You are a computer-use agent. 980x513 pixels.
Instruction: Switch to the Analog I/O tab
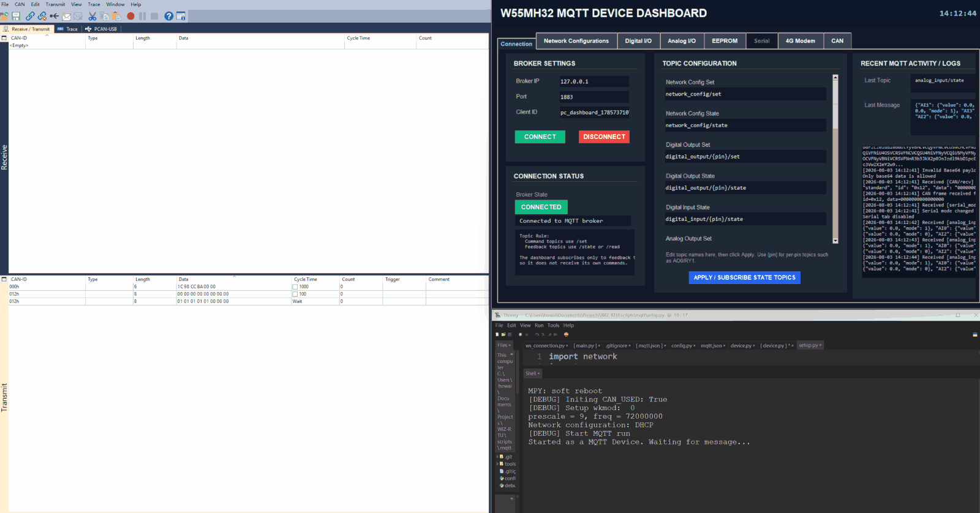[x=682, y=41]
